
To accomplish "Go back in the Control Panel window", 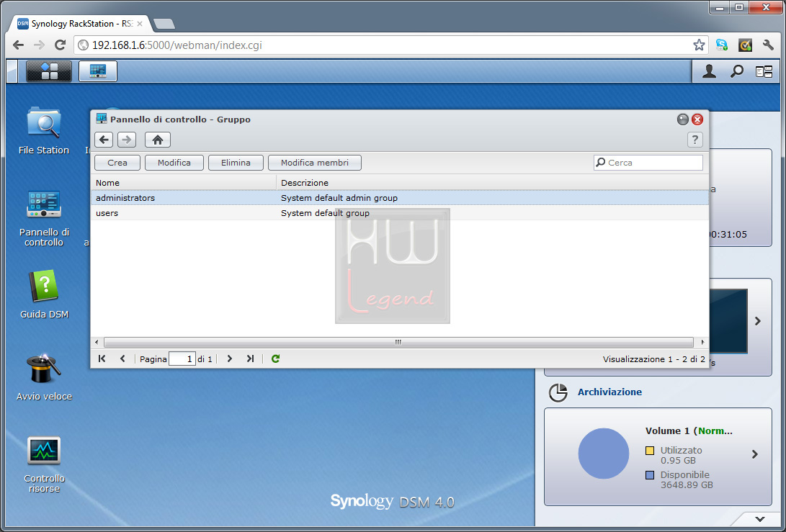I will (104, 140).
